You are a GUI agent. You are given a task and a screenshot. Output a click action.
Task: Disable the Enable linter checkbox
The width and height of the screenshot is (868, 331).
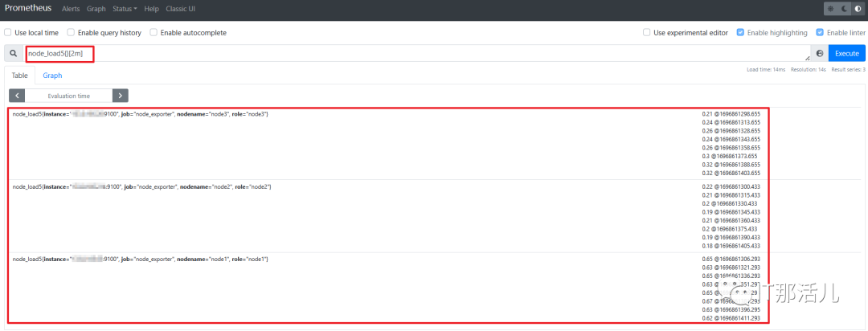[x=820, y=33]
